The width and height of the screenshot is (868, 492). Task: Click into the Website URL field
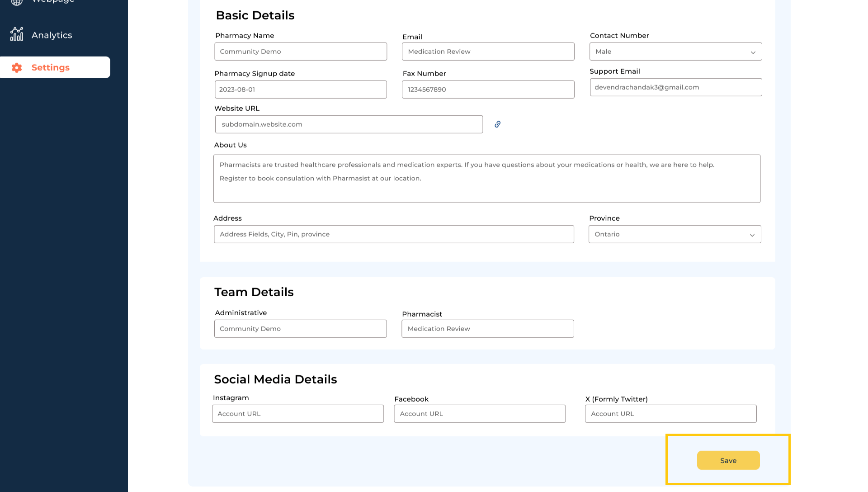[349, 124]
